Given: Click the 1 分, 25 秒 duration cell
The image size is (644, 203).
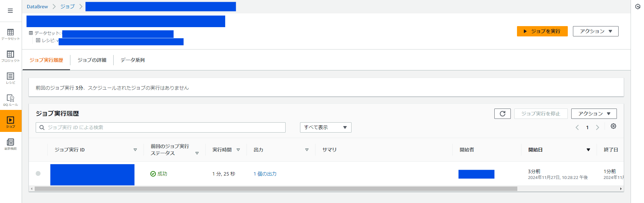Looking at the screenshot, I should pyautogui.click(x=224, y=174).
